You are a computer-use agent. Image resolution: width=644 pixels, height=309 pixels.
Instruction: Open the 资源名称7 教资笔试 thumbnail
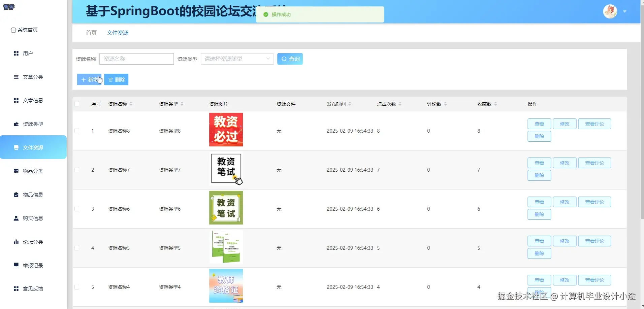[226, 169]
